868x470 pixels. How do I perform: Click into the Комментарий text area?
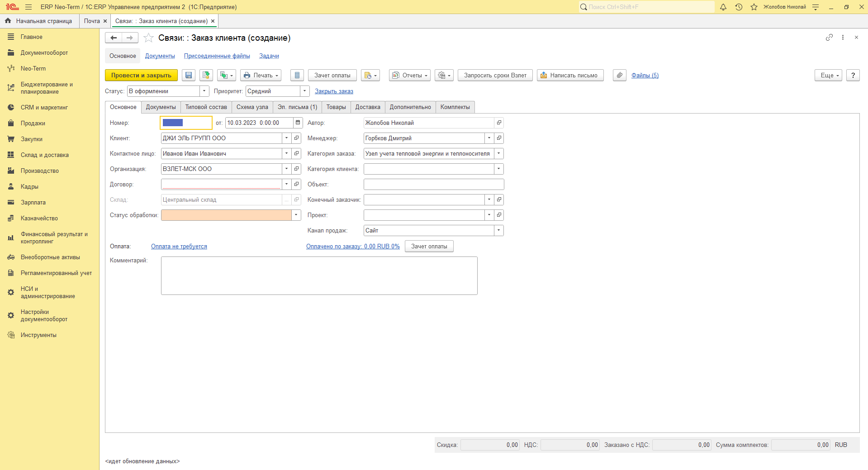(x=319, y=276)
